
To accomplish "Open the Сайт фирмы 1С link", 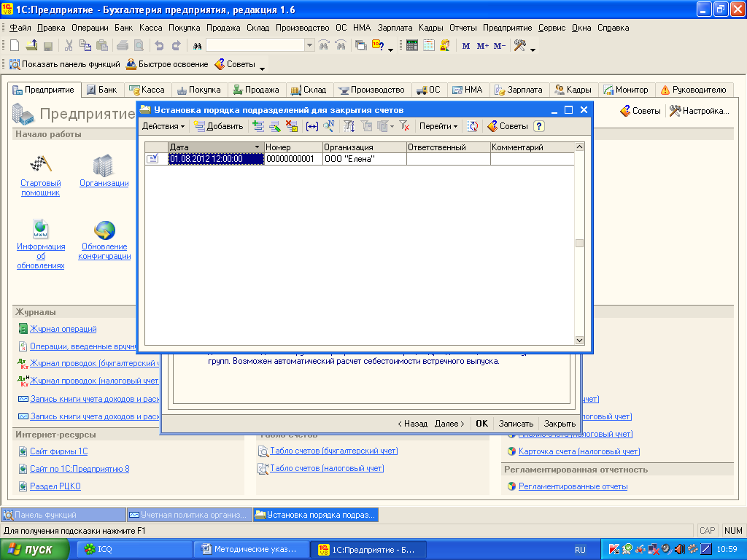I will (x=58, y=451).
